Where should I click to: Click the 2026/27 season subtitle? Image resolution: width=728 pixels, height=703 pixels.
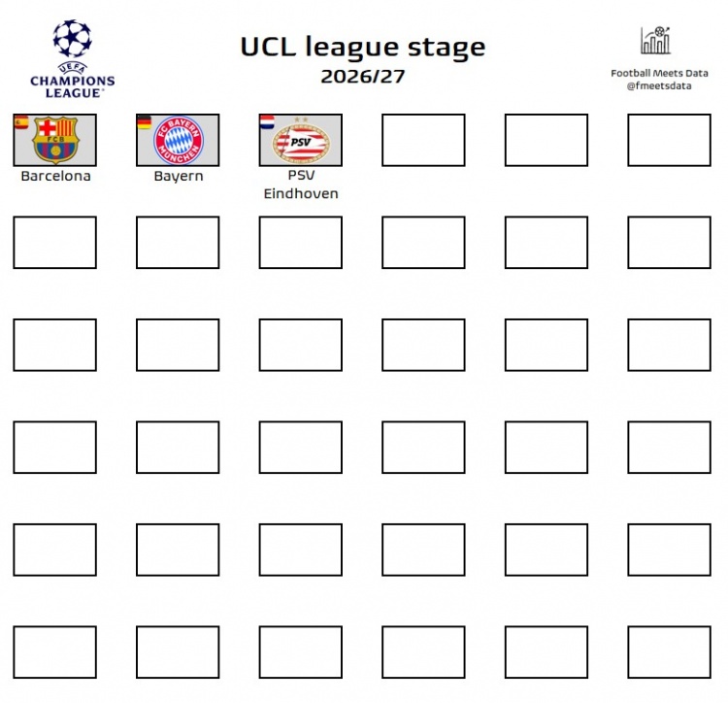tap(362, 76)
